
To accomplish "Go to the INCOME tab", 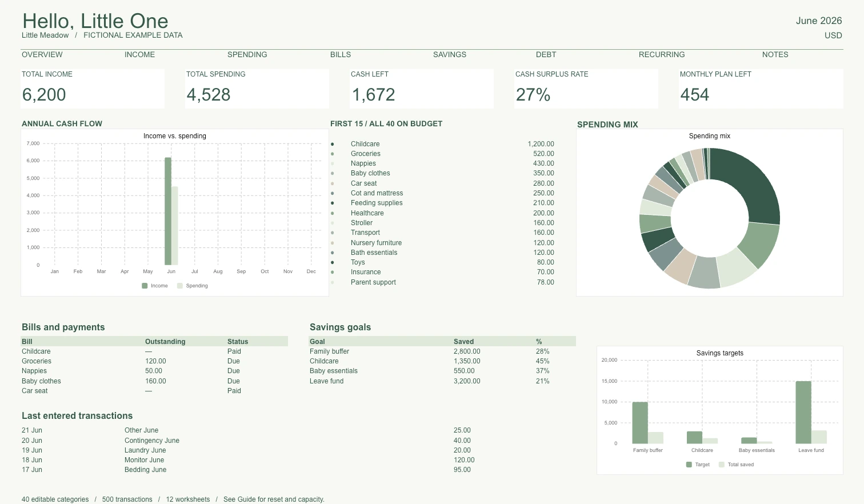I will point(140,55).
